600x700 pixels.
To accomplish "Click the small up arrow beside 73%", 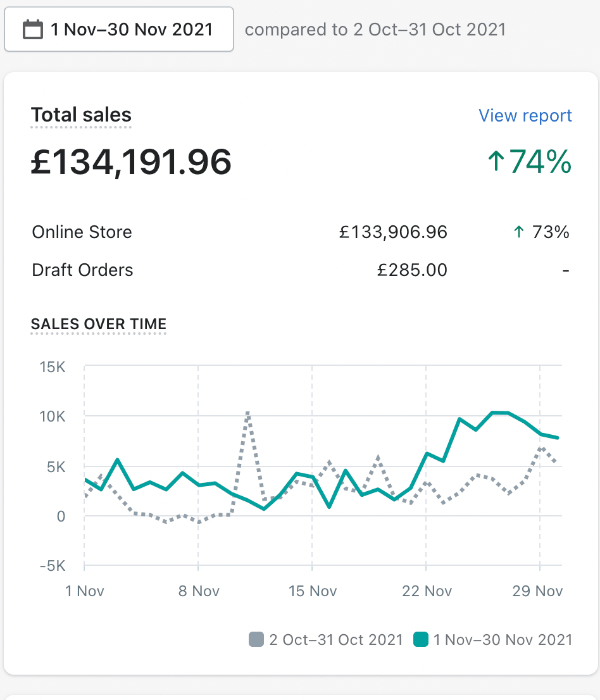I will pyautogui.click(x=519, y=232).
